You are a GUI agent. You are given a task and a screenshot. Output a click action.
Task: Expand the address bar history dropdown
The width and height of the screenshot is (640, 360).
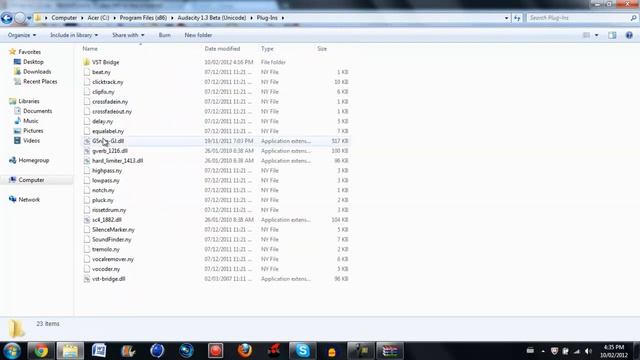click(507, 18)
